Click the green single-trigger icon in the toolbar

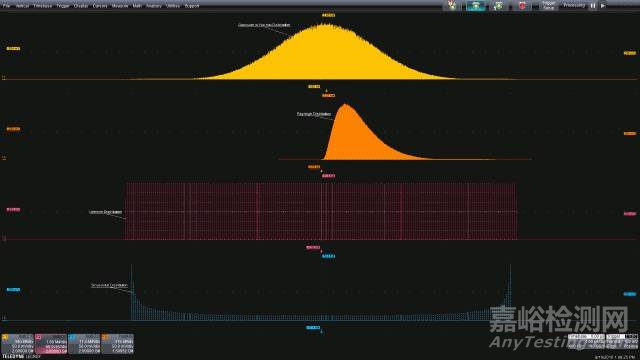[x=498, y=6]
